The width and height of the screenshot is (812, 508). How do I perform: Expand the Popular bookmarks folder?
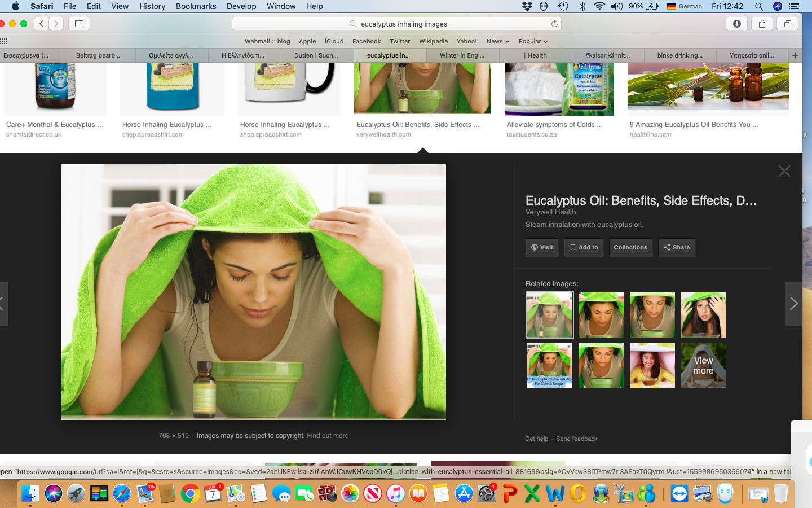pos(533,41)
